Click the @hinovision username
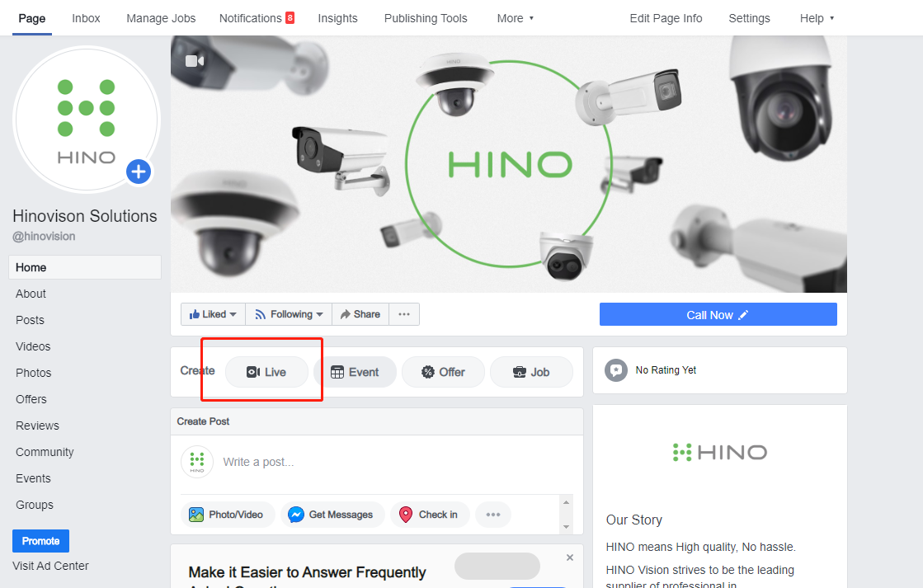The image size is (923, 588). [45, 236]
